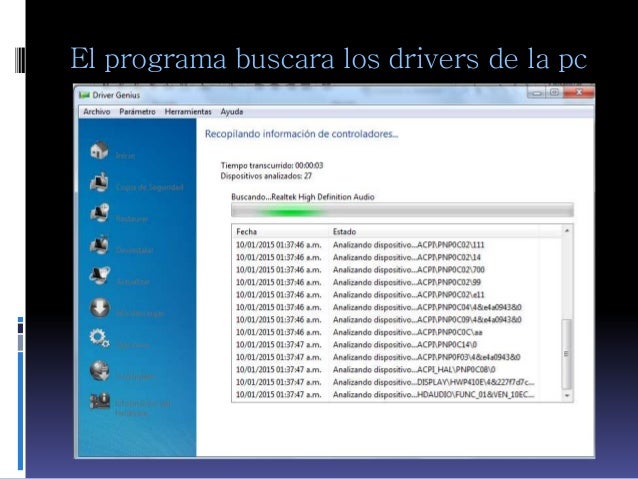Click 'Tiempo transcurrido: 00:00:03' text
This screenshot has height=479, width=638.
point(272,165)
